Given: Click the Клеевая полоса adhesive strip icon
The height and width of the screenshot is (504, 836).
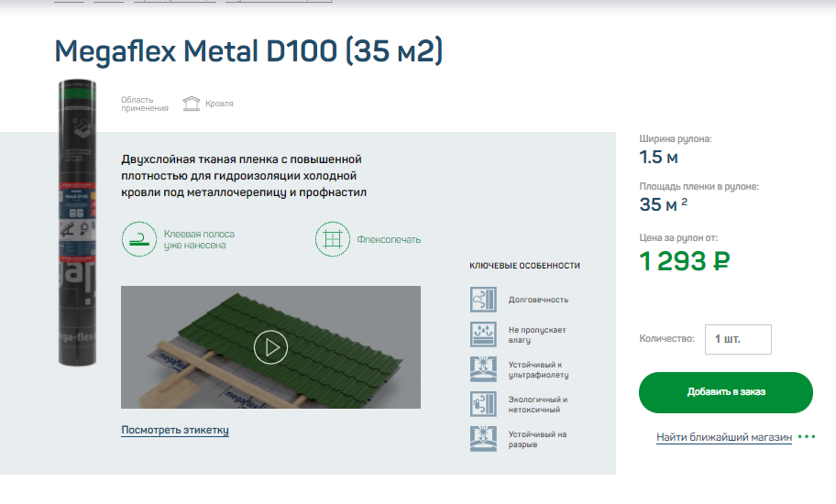Looking at the screenshot, I should 139,239.
